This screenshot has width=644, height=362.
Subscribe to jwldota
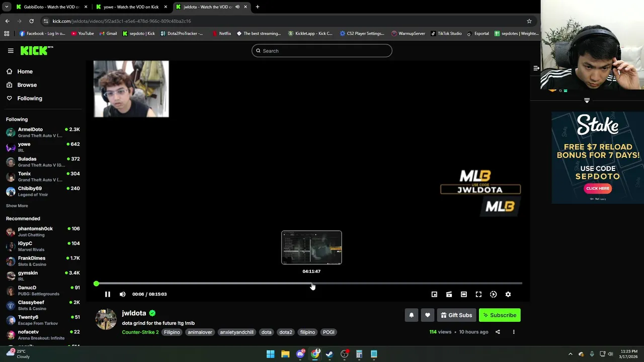click(x=500, y=315)
